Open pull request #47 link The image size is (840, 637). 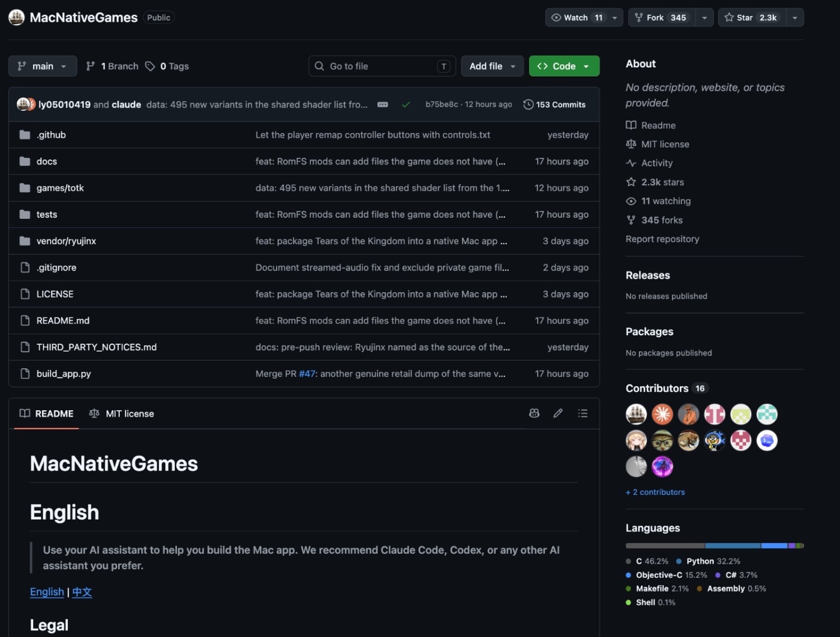pyautogui.click(x=307, y=374)
